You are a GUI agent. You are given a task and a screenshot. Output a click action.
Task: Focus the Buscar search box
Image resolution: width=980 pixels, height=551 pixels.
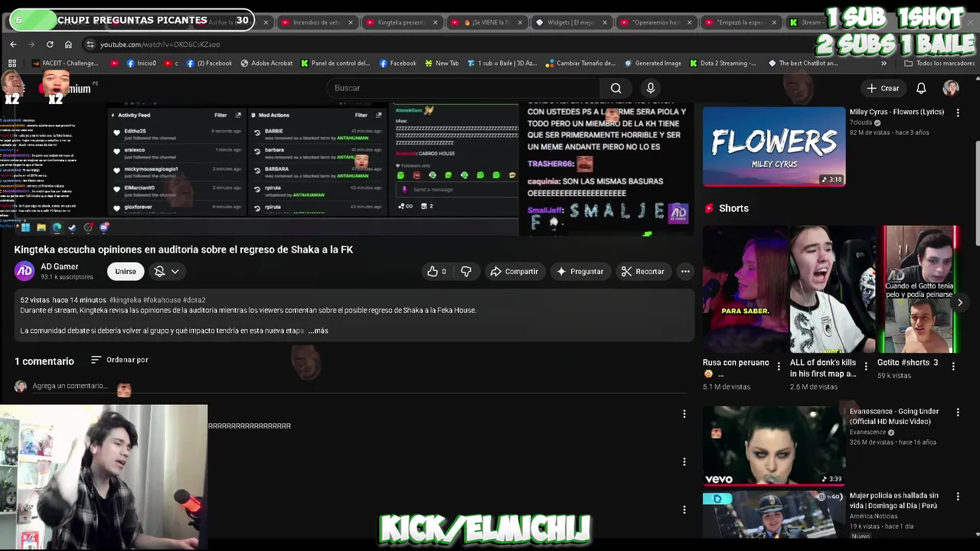[x=463, y=88]
